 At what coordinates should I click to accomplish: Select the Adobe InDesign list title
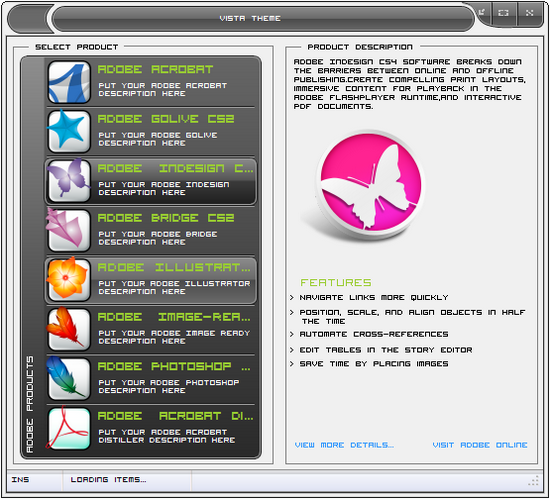tap(175, 168)
